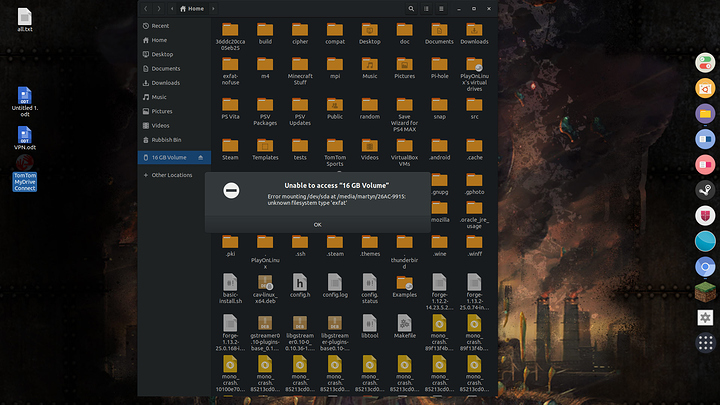Select the VPN.odt desktop document
720x405 pixels.
coord(25,137)
